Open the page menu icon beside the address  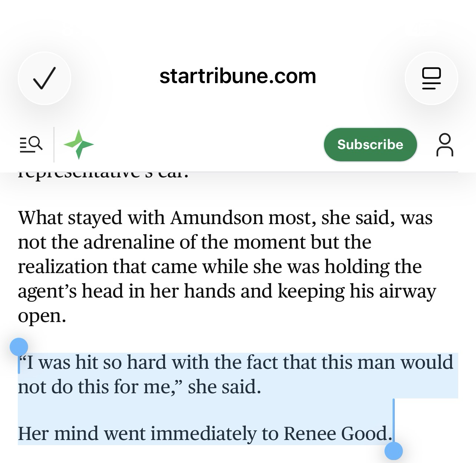click(431, 78)
